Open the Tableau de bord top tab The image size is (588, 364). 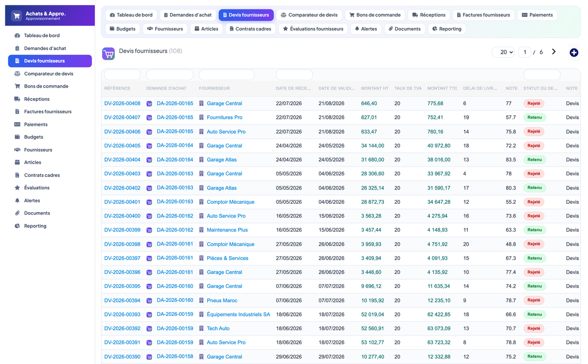pos(131,15)
